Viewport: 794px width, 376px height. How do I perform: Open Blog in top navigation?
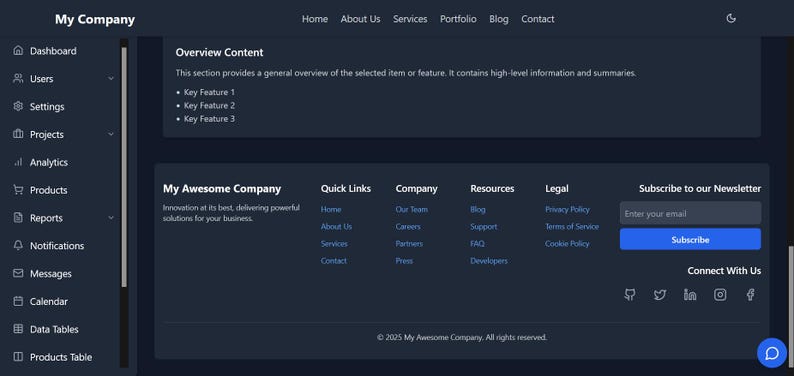pos(499,19)
